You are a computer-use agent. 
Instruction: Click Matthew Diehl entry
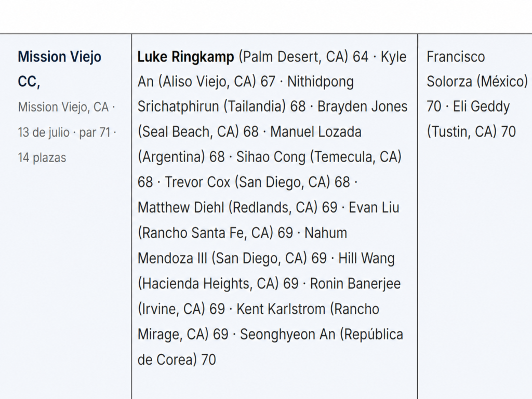pos(180,208)
